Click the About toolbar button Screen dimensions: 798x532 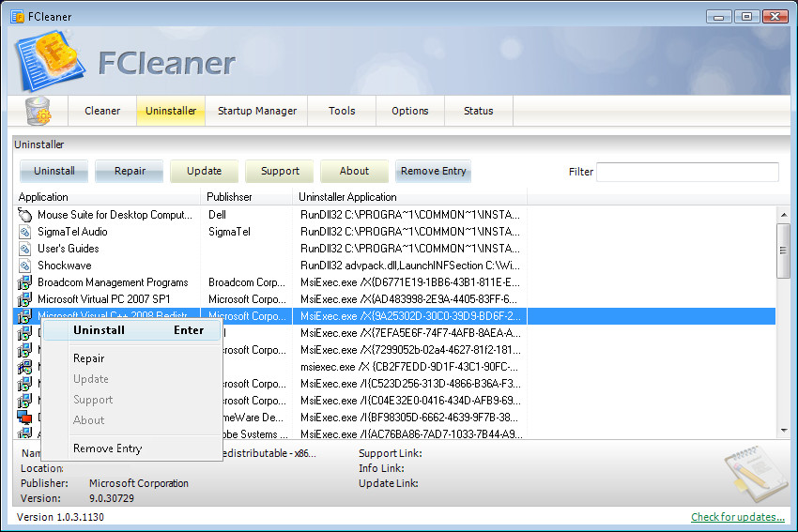tap(354, 171)
